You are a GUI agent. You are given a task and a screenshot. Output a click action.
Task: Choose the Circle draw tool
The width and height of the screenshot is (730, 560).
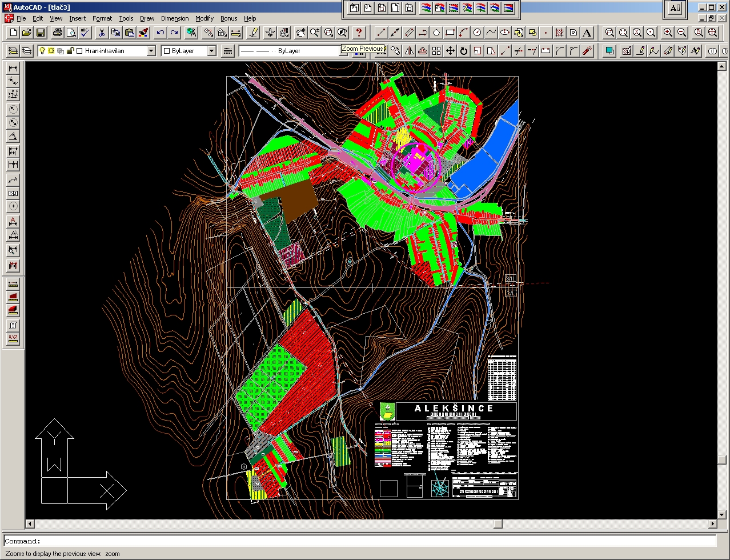click(x=478, y=33)
